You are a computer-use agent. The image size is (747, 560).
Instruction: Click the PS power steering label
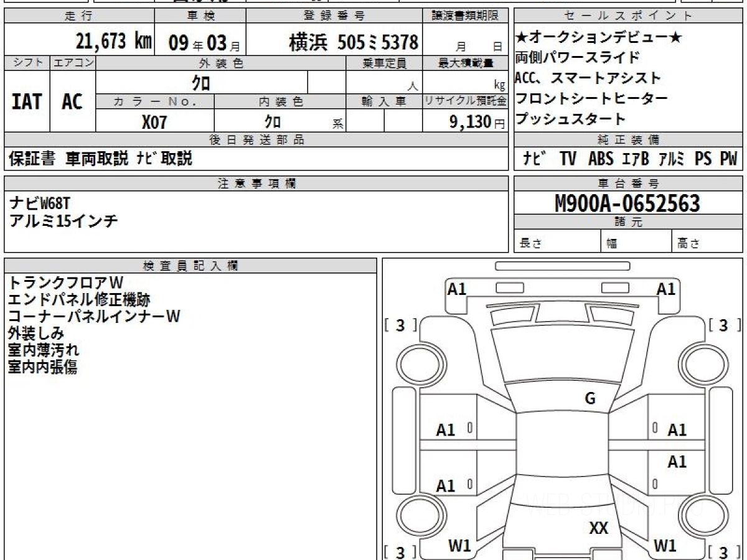tap(703, 159)
